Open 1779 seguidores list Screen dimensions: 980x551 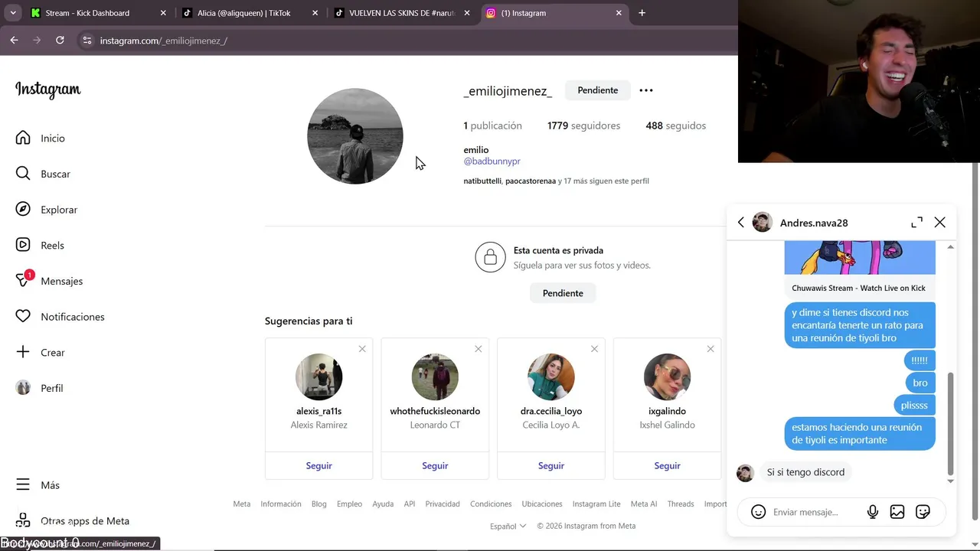click(x=583, y=126)
